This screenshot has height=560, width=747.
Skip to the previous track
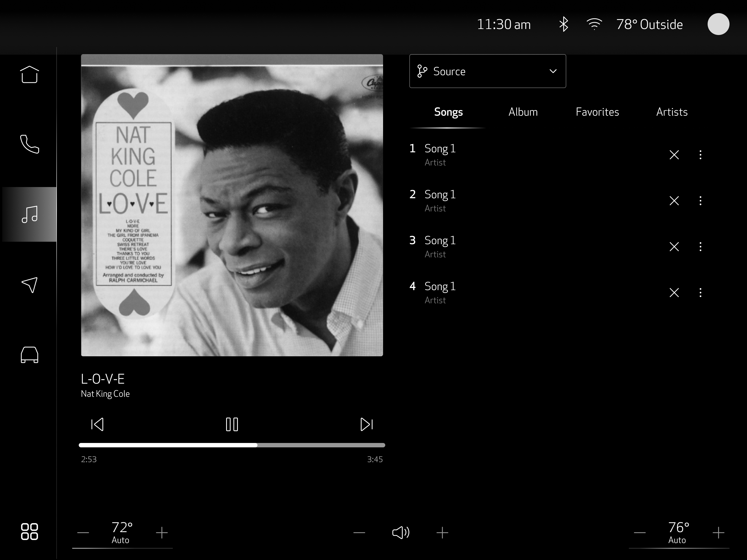tap(97, 425)
